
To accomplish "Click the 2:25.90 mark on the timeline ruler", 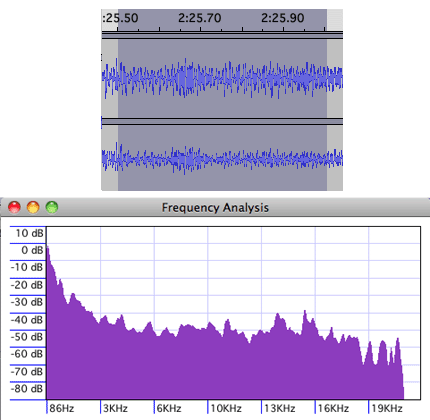I will pyautogui.click(x=282, y=18).
